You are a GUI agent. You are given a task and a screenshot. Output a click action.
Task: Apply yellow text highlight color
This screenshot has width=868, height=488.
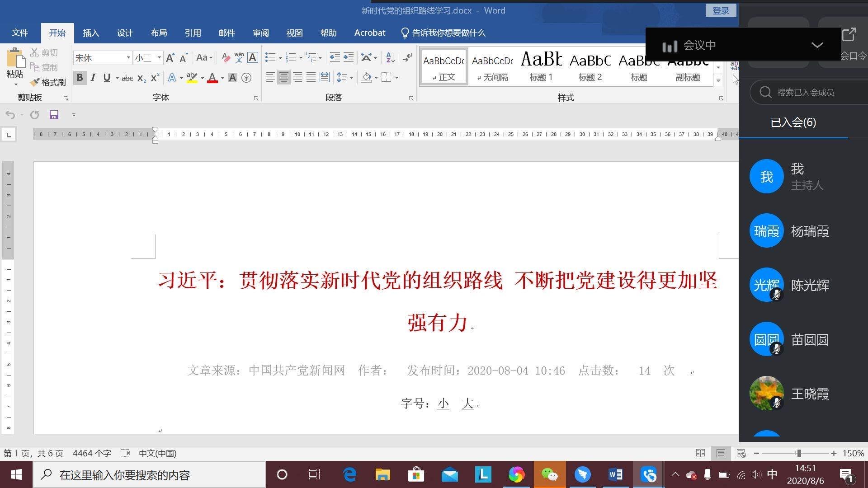click(192, 78)
